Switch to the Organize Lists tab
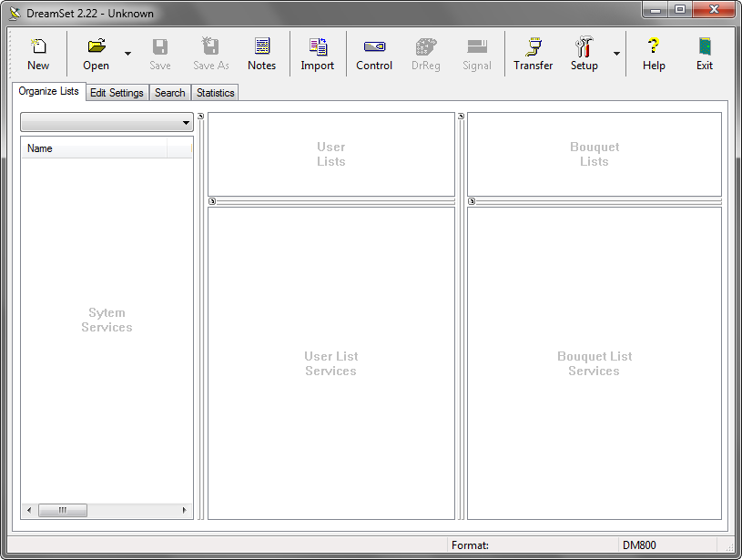Image resolution: width=742 pixels, height=560 pixels. pyautogui.click(x=49, y=91)
